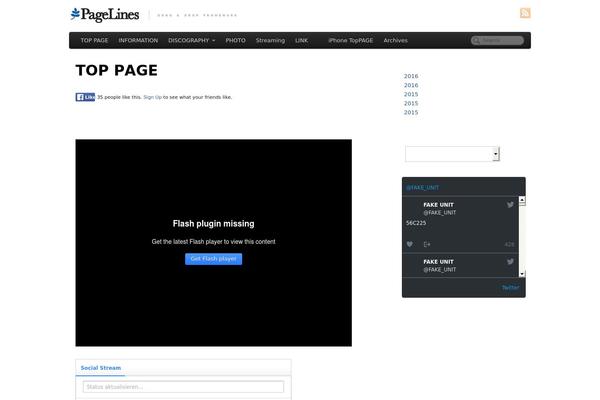This screenshot has width=600, height=400.
Task: Click the Twitter bird in the 56C225 tweet
Action: click(x=510, y=205)
